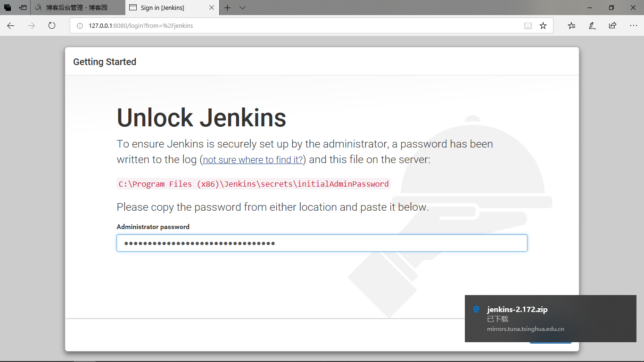
Task: Refresh the Jenkins page
Action: (x=52, y=26)
